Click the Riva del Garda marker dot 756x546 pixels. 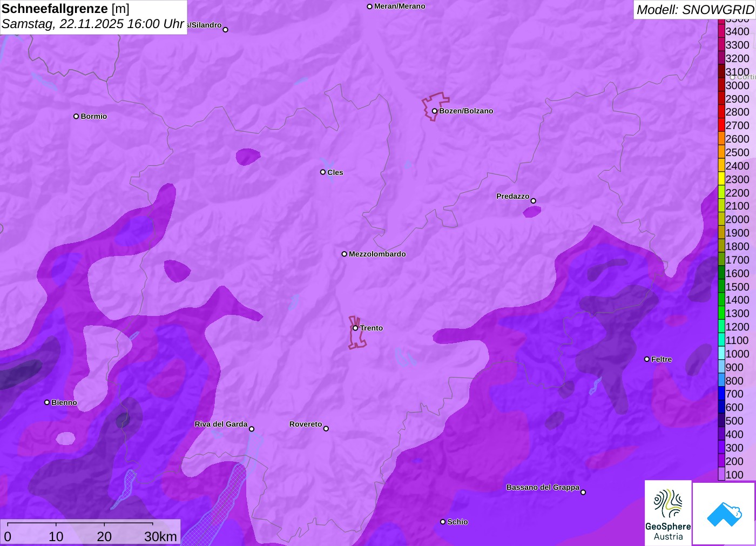point(252,429)
